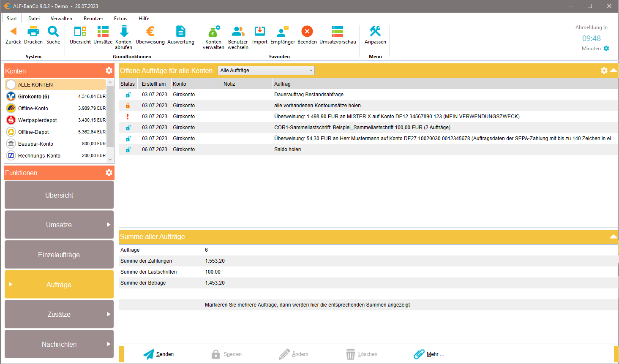The width and height of the screenshot is (619, 364).
Task: Sort orders by Auftrag column header
Action: (445, 84)
